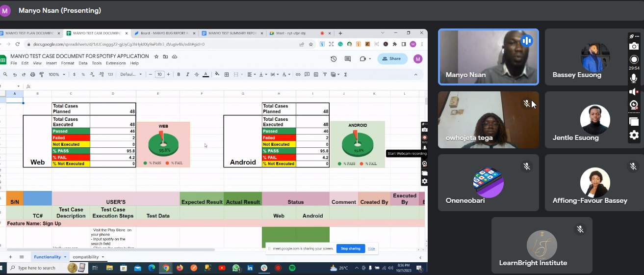Click the Redo arrow in toolbar

click(24, 75)
